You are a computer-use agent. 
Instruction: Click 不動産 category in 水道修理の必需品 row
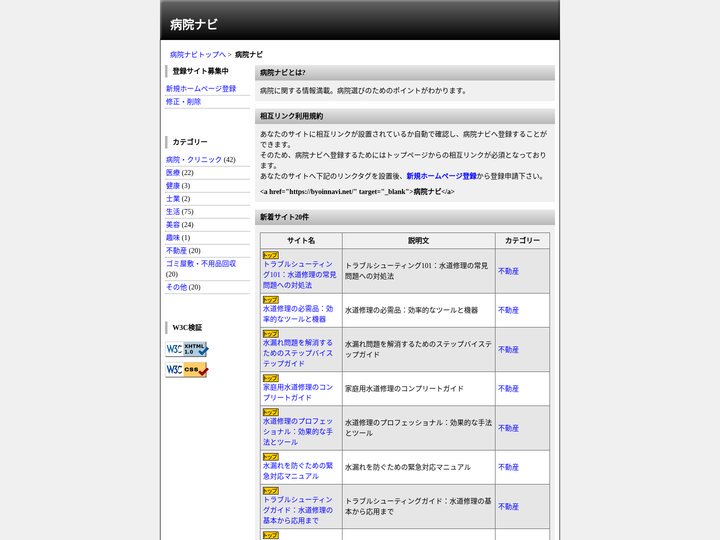pyautogui.click(x=508, y=310)
